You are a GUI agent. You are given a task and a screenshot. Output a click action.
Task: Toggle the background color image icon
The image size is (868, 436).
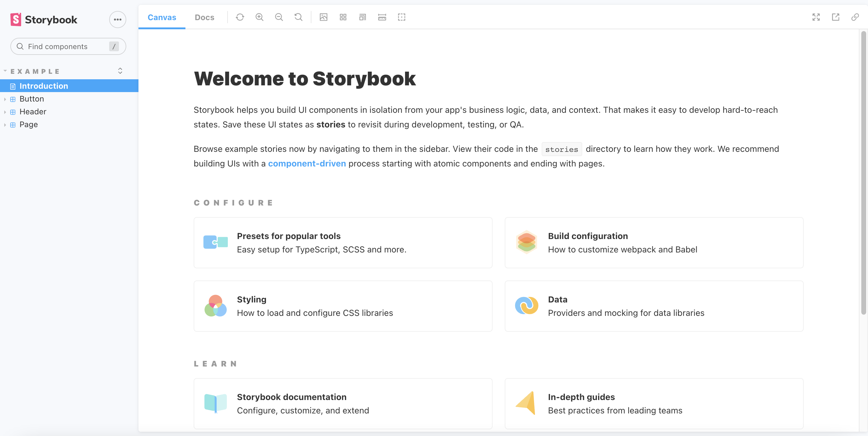(324, 17)
